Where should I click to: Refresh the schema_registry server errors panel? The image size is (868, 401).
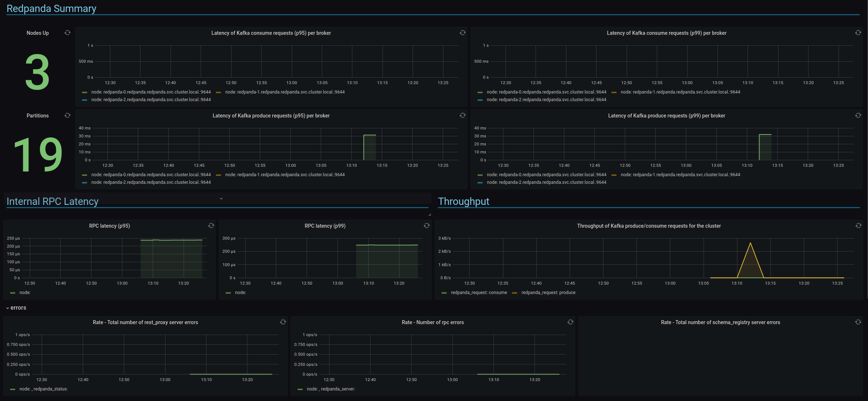pos(858,322)
